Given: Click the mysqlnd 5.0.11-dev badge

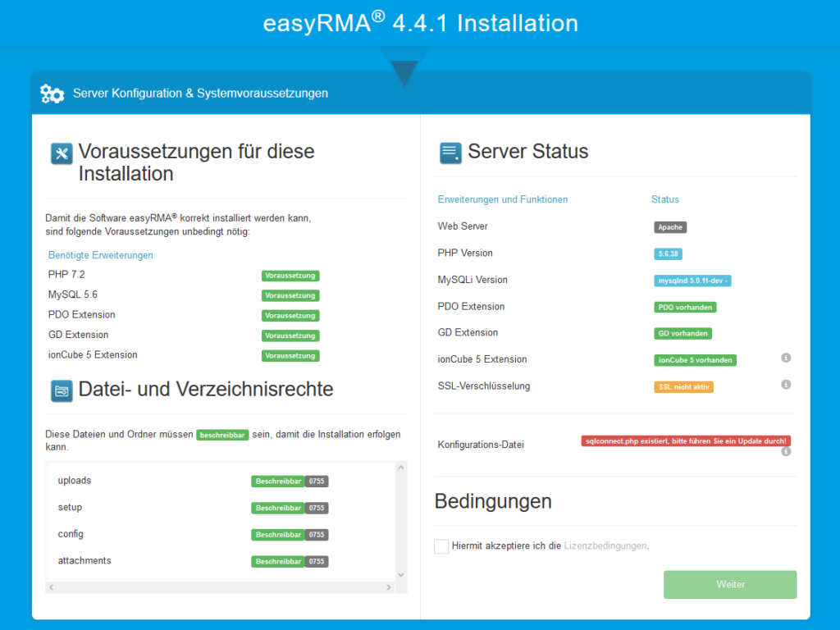Looking at the screenshot, I should [x=692, y=281].
